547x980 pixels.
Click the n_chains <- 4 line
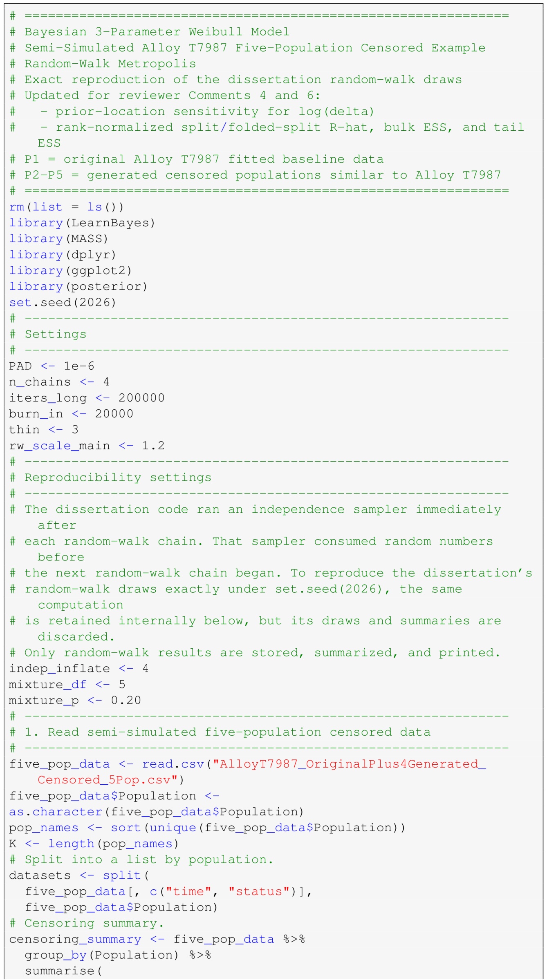click(x=59, y=382)
